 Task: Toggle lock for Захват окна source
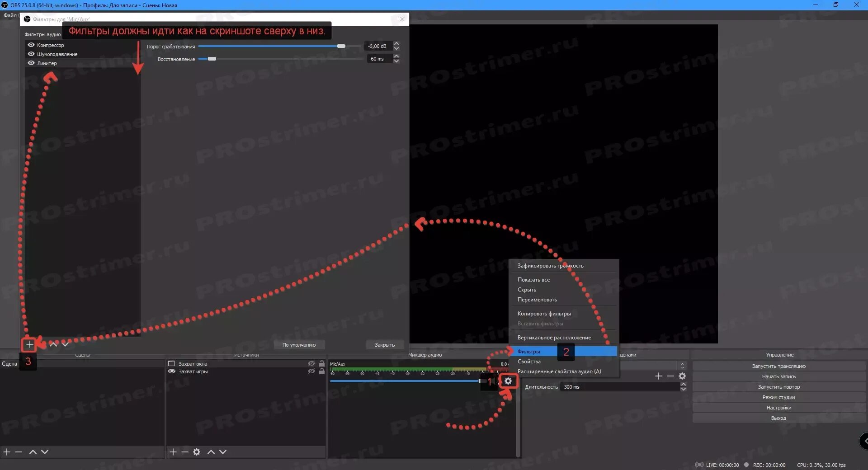322,363
